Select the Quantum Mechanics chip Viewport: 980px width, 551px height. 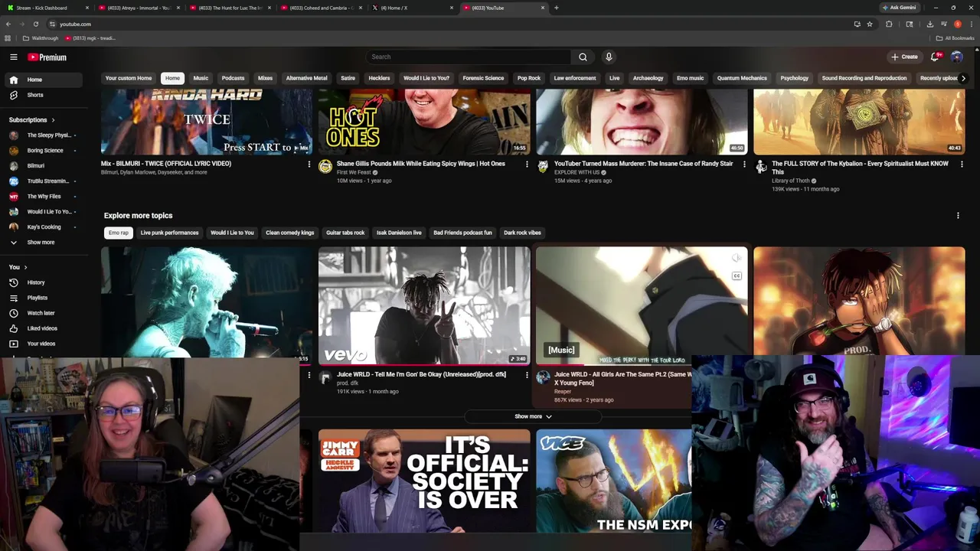coord(742,78)
